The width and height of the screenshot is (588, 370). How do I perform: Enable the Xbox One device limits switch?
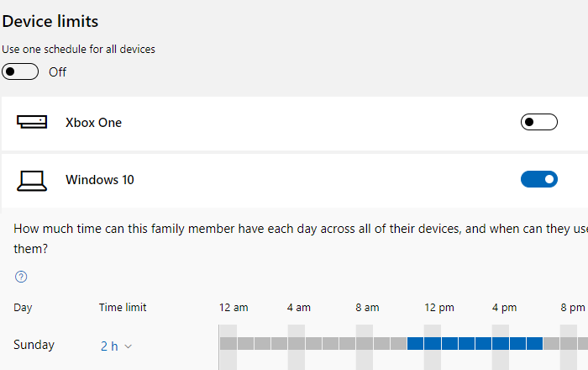[x=538, y=123]
